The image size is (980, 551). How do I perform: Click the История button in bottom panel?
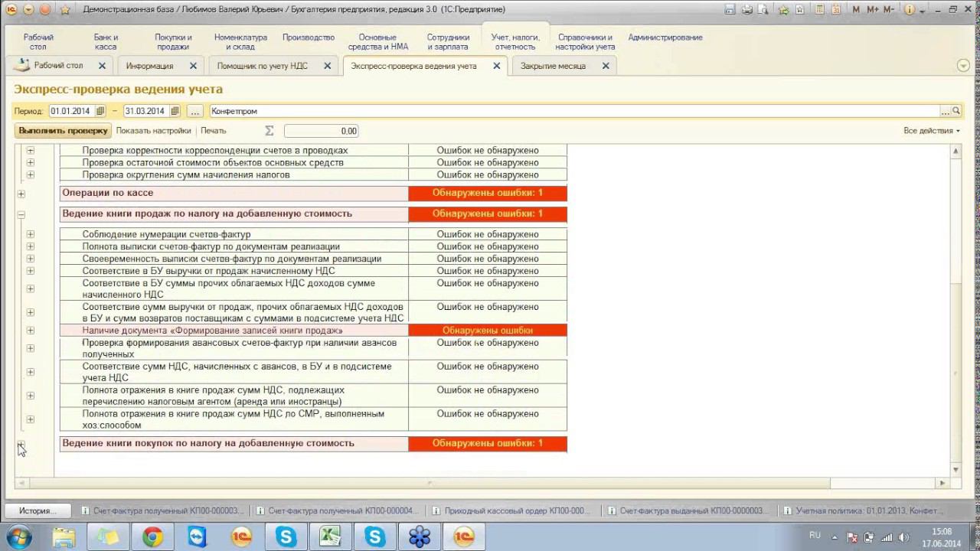point(38,510)
